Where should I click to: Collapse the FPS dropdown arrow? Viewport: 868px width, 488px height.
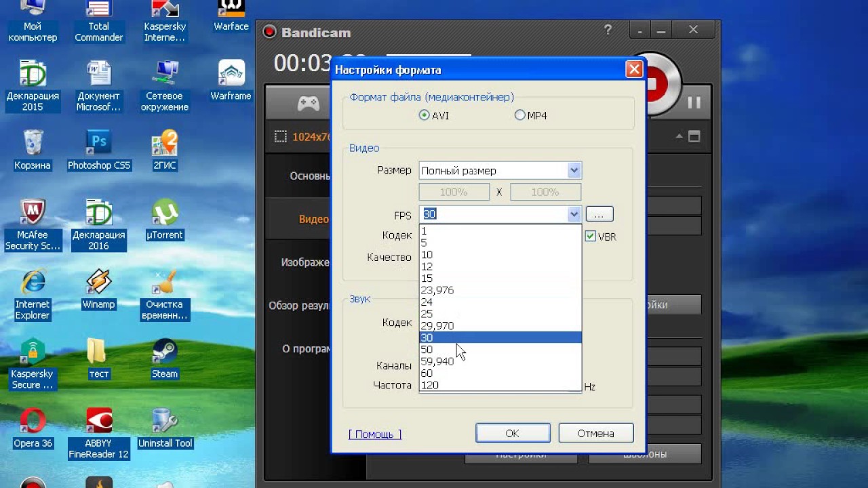click(x=574, y=214)
